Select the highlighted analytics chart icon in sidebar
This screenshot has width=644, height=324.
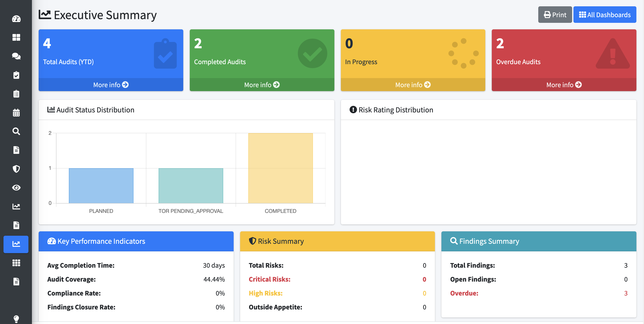click(16, 244)
